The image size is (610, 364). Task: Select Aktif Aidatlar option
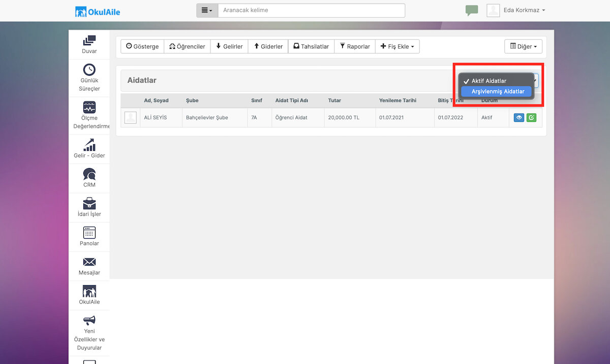tap(496, 81)
